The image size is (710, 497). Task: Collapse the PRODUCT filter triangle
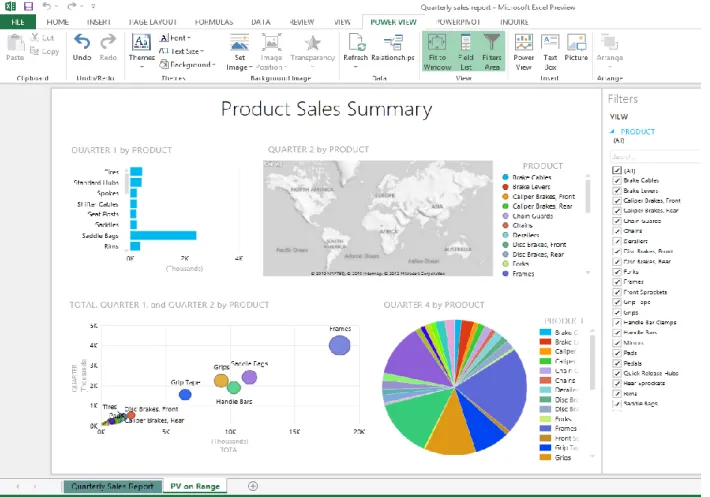(612, 131)
